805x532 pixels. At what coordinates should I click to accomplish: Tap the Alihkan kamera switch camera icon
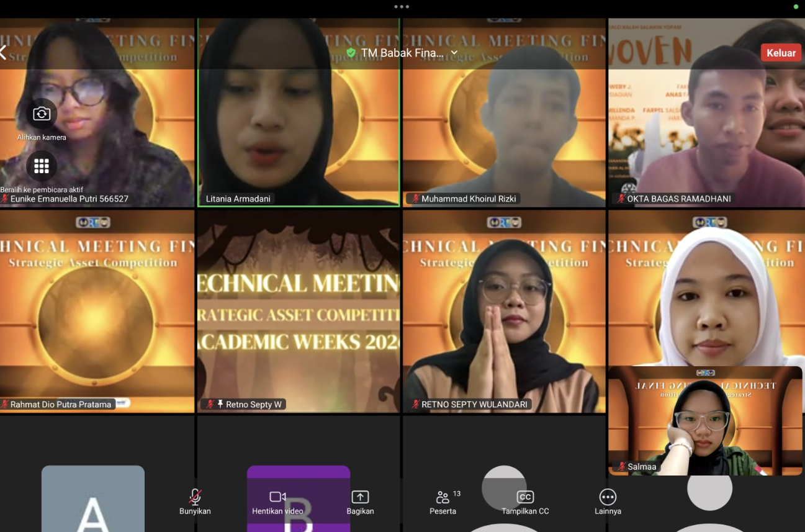pos(42,114)
